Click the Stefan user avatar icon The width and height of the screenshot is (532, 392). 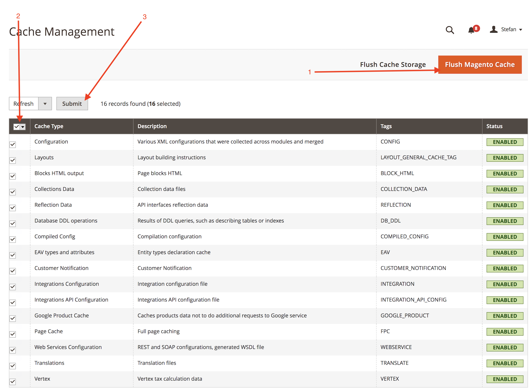pyautogui.click(x=494, y=29)
